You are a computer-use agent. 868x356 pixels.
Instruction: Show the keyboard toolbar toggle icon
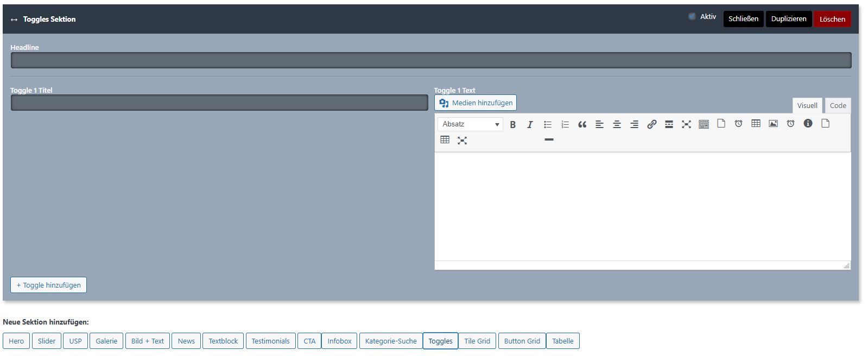(704, 124)
